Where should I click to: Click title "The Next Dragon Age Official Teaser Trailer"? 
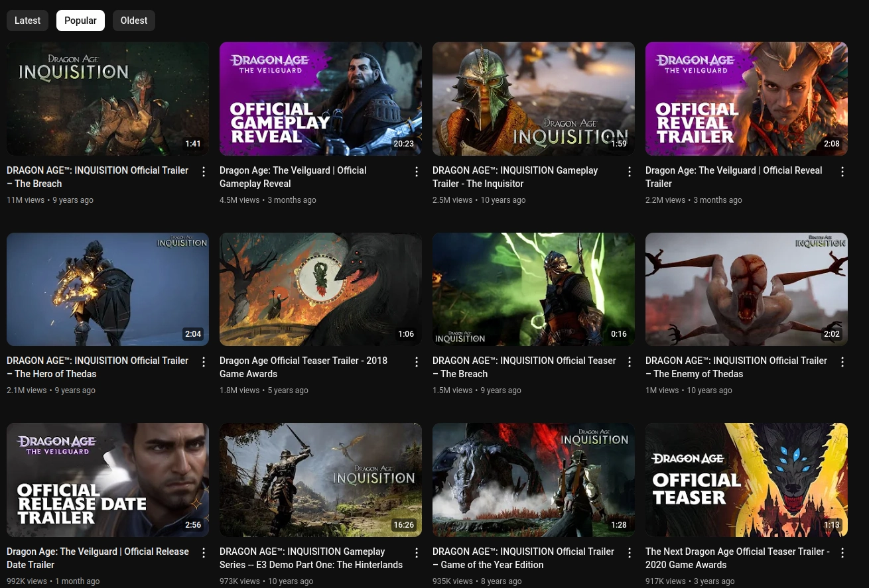click(x=737, y=558)
